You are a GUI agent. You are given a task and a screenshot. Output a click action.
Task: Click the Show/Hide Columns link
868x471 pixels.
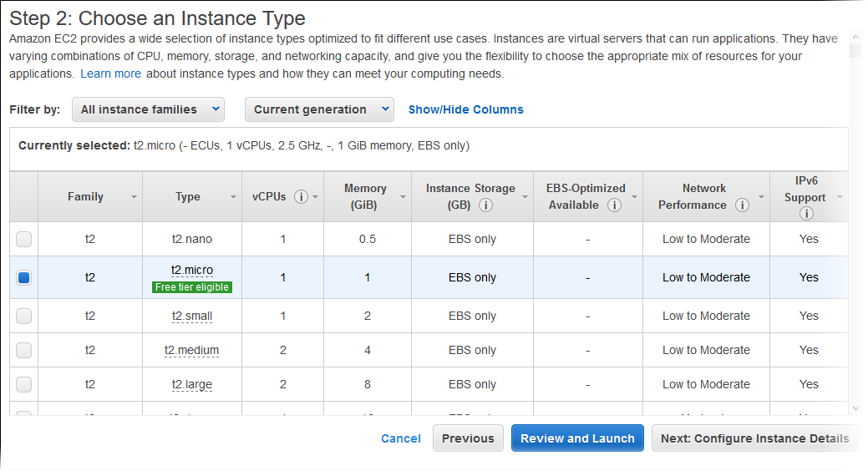click(465, 109)
